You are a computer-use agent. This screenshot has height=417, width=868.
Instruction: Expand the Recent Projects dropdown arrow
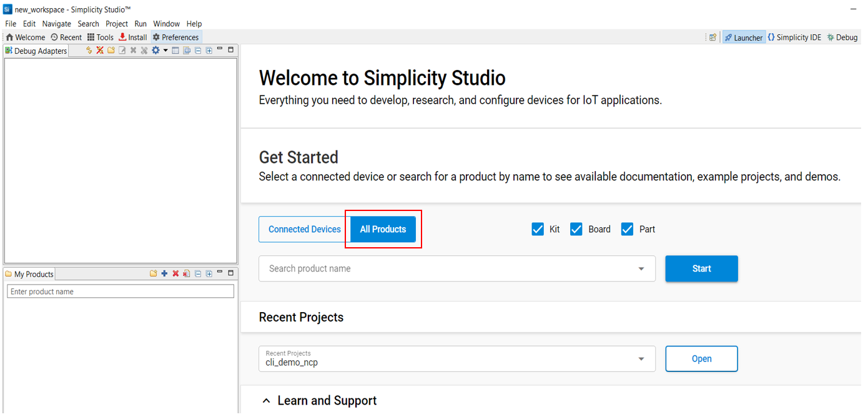641,359
